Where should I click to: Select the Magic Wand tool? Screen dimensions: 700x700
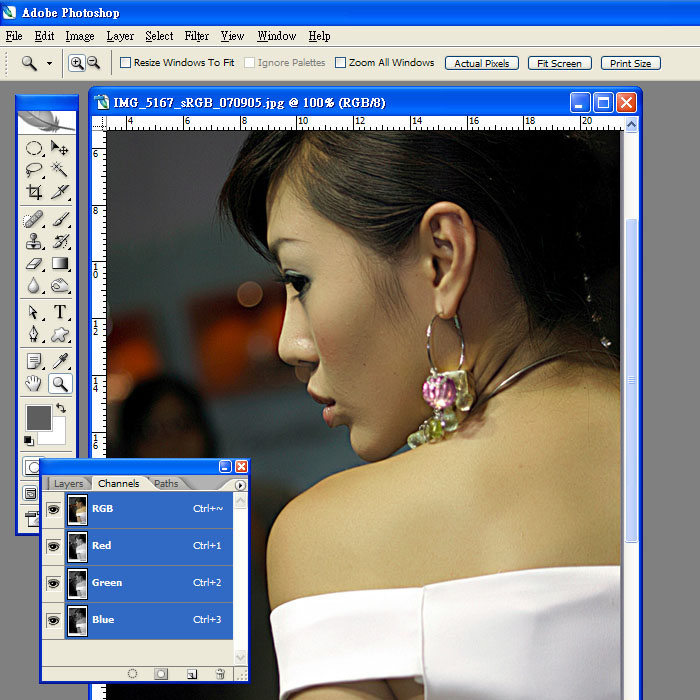coord(60,169)
